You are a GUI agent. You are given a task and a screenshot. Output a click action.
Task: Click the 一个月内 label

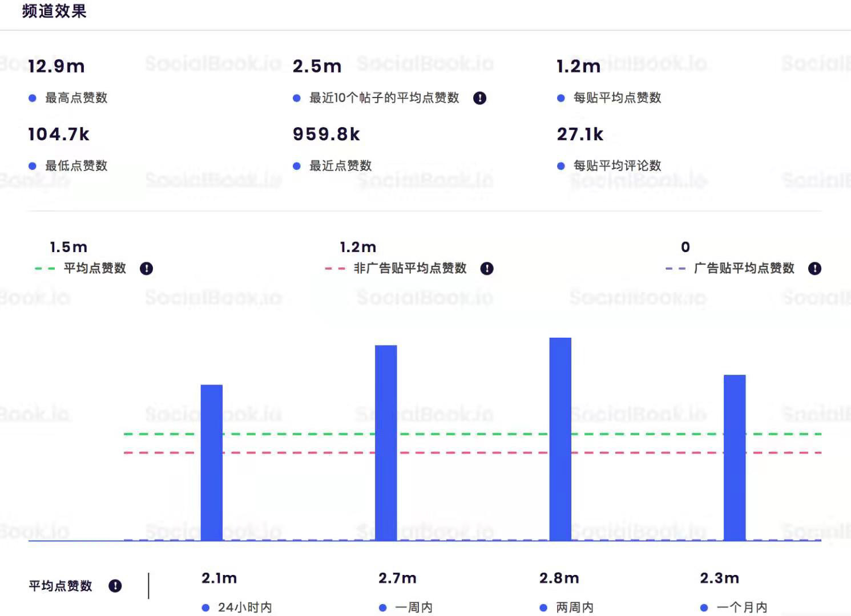point(742,607)
